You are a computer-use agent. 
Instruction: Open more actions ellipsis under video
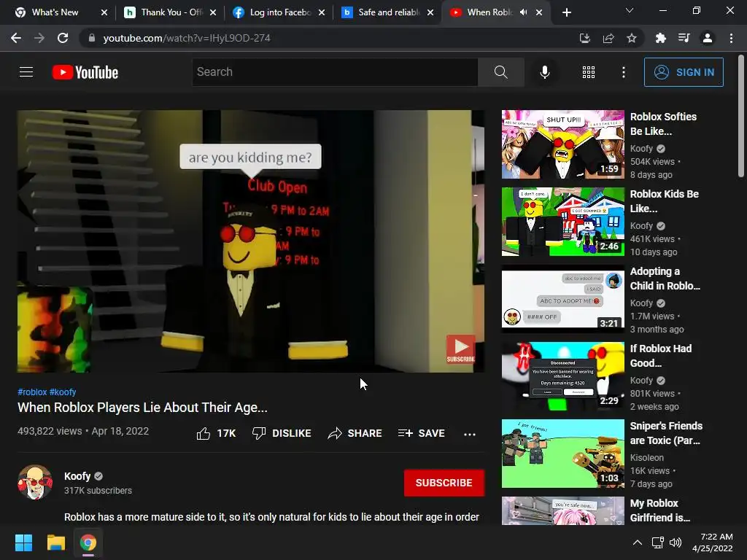[470, 434]
